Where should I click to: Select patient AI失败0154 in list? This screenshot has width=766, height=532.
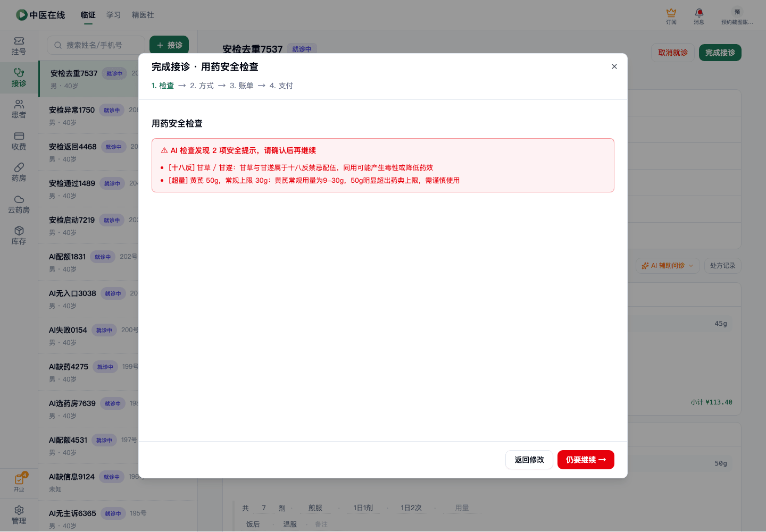point(88,335)
